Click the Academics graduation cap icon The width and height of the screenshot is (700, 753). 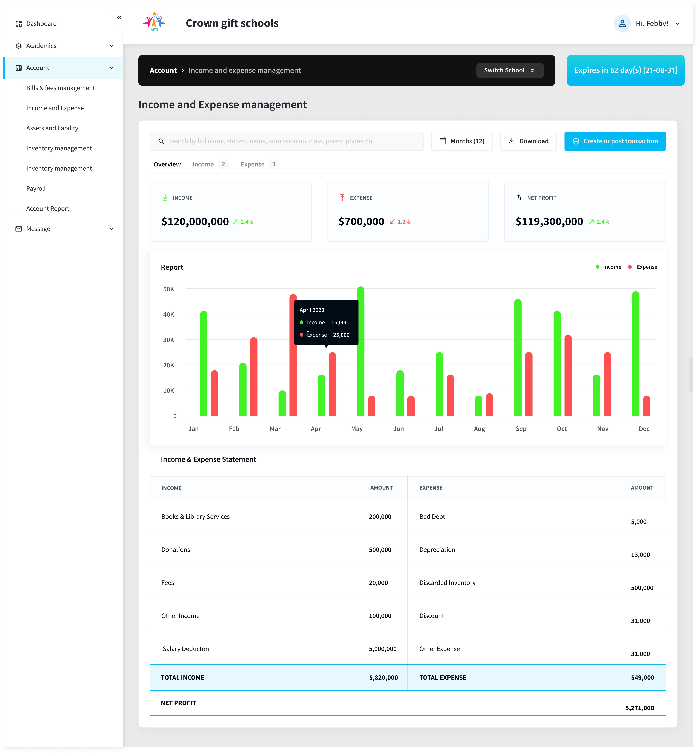tap(19, 46)
